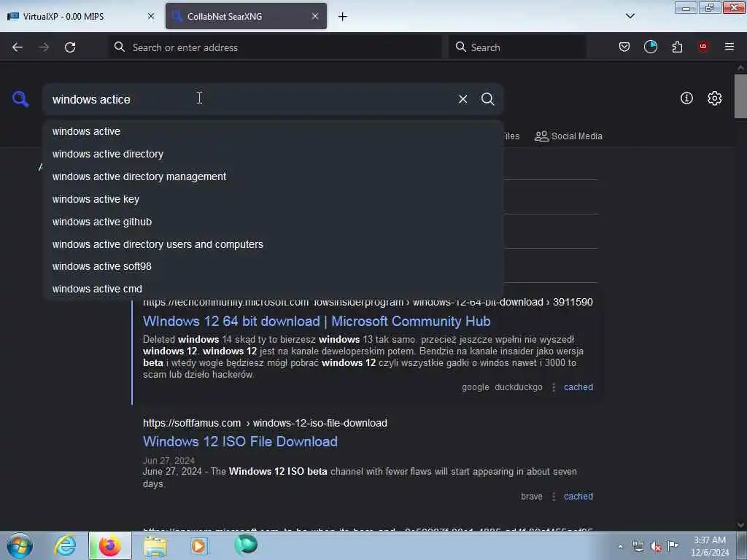Clear the search query with X
747x560 pixels.
pos(462,99)
